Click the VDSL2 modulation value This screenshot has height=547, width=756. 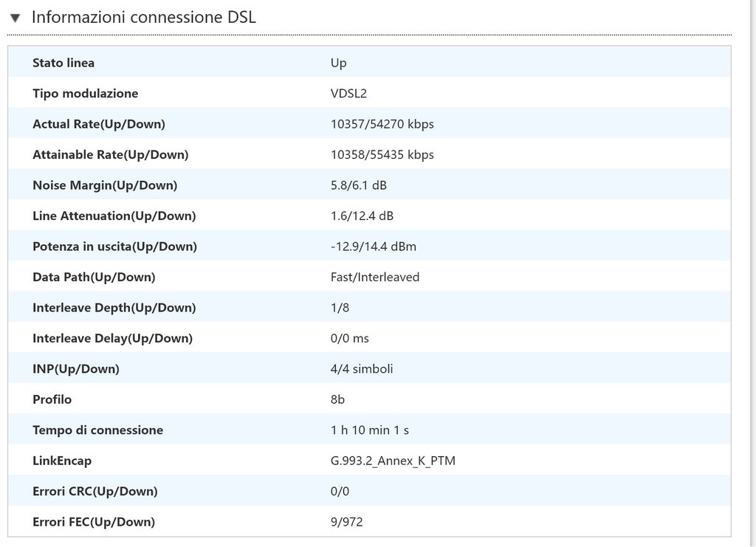(348, 94)
